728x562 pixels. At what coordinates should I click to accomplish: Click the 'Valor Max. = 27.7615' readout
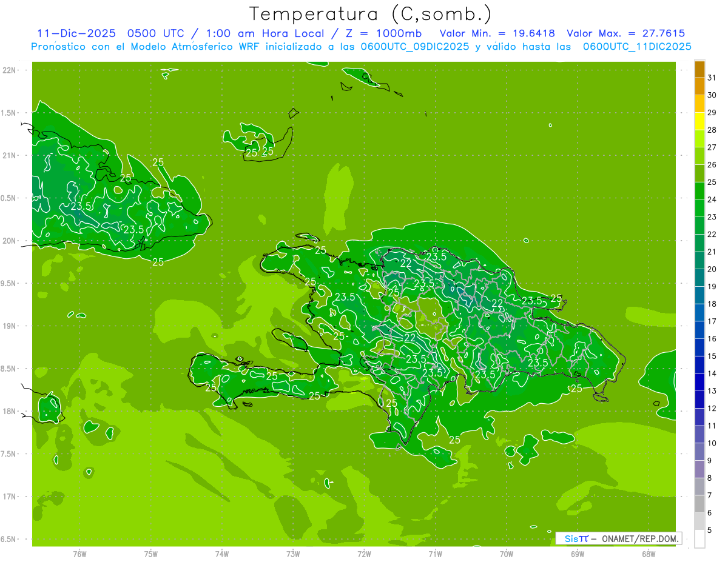click(x=625, y=33)
